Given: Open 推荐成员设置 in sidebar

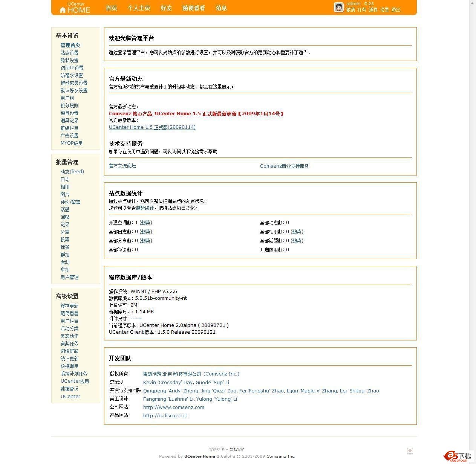Looking at the screenshot, I should [74, 83].
